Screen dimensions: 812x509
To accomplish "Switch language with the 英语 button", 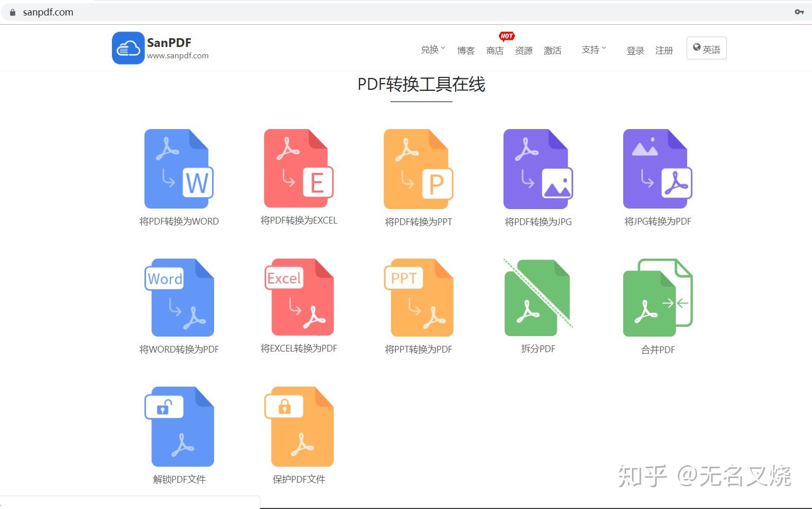I will [706, 48].
